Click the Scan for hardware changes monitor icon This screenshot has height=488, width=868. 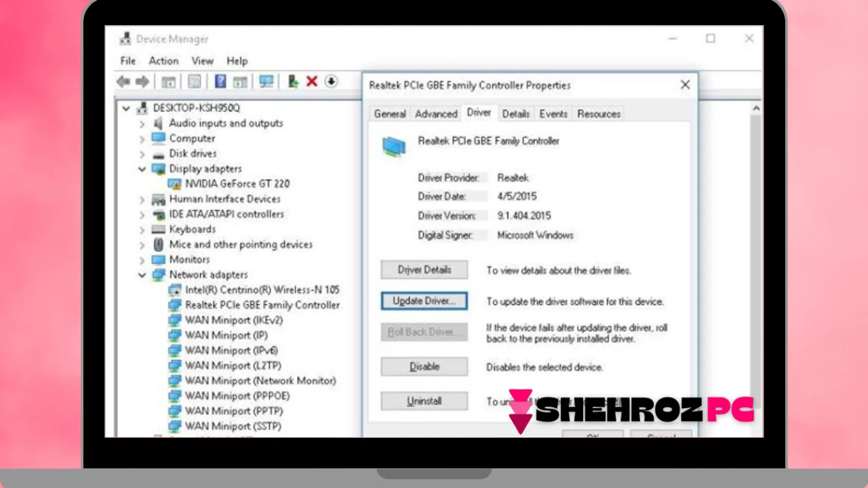tap(267, 81)
